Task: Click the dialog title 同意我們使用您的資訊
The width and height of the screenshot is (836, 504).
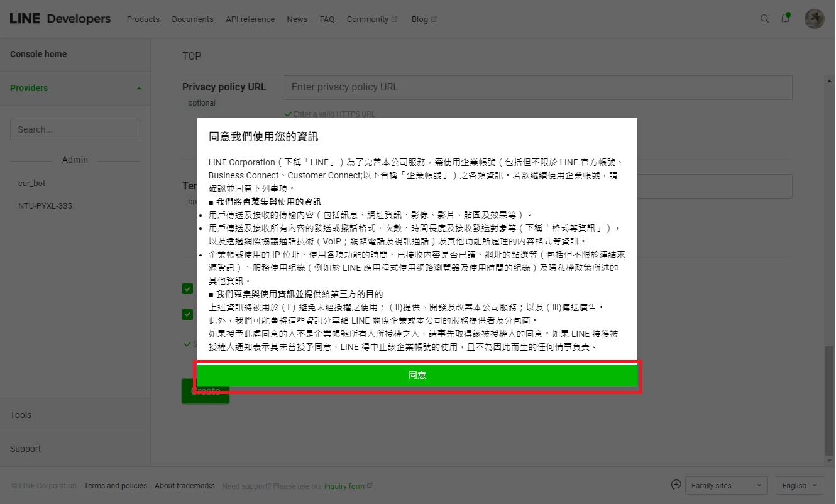Action: 263,136
